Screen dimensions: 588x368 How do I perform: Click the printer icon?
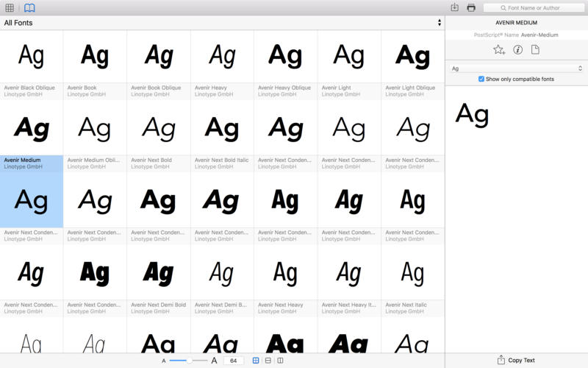point(471,7)
